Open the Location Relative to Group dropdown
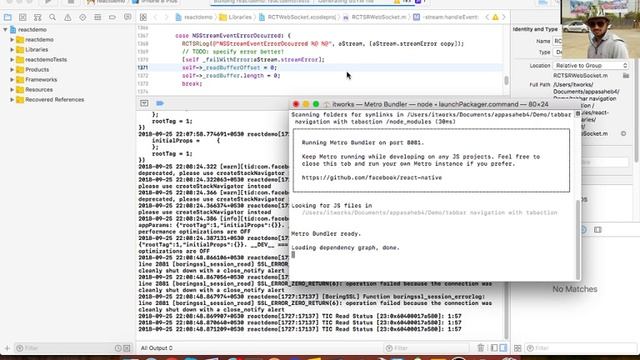The height and width of the screenshot is (360, 640). click(x=591, y=65)
